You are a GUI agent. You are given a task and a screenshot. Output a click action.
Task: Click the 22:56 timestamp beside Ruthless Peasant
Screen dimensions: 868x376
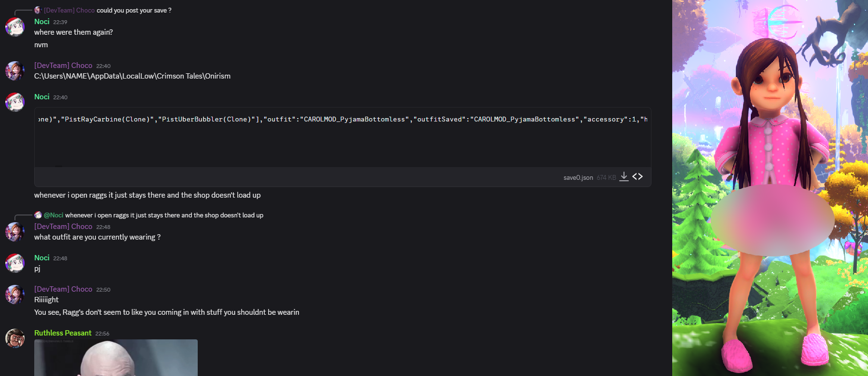click(x=102, y=334)
